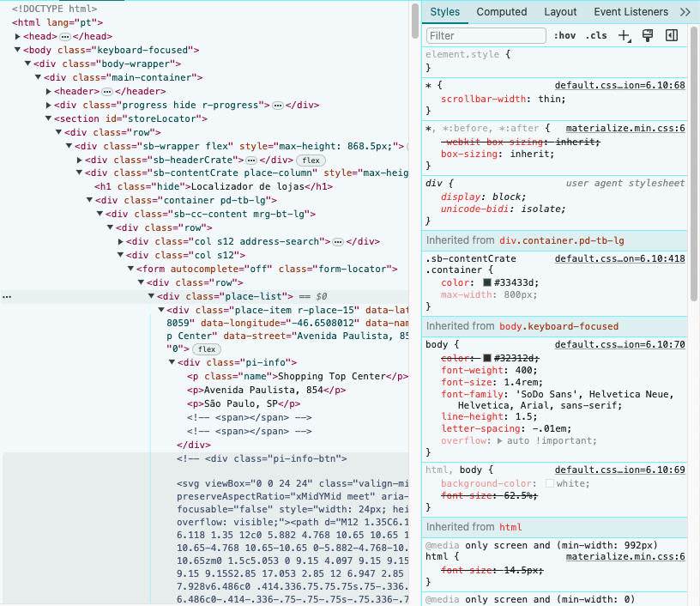
Task: Click the ellipsis badge inside the header element
Action: [107, 91]
